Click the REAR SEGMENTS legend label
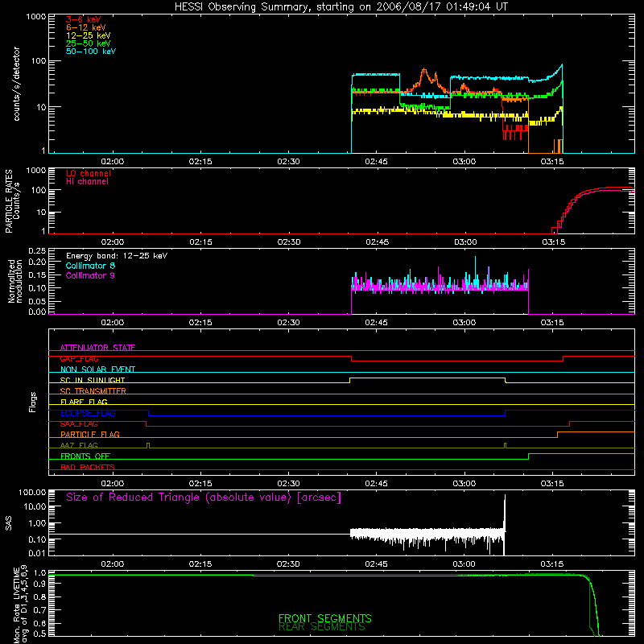 pos(321,627)
